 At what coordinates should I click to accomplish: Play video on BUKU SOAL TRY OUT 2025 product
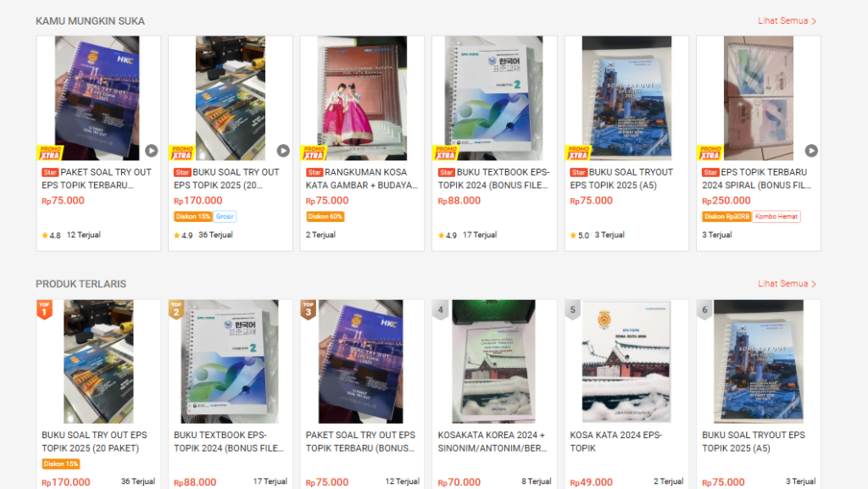[x=283, y=151]
